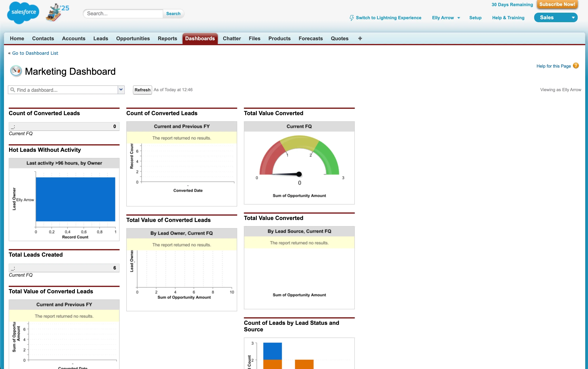Click the plus icon to add a new tab
The height and width of the screenshot is (369, 588).
[x=360, y=38]
